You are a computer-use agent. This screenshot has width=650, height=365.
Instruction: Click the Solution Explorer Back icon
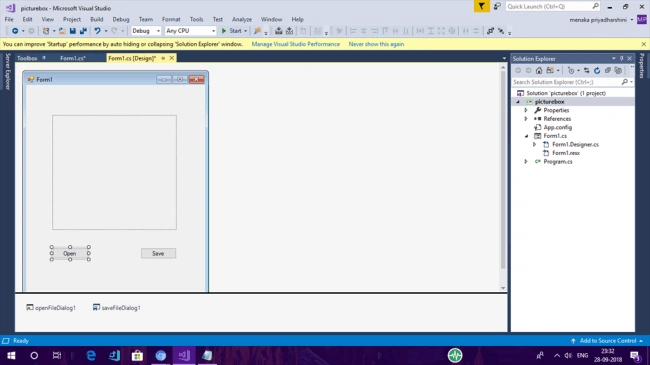[518, 71]
